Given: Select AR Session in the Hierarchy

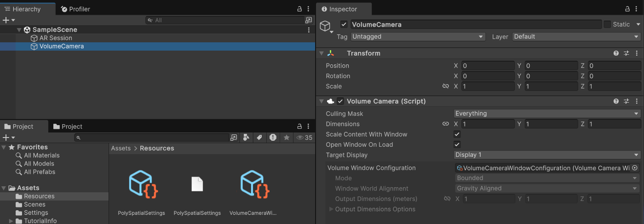Looking at the screenshot, I should coord(56,38).
